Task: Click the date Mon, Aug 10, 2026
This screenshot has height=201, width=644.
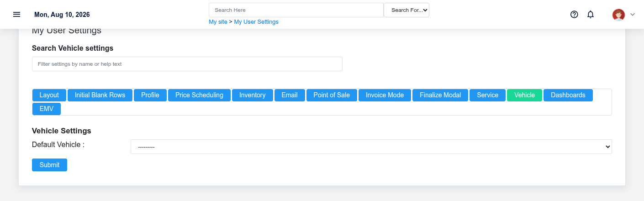Action: click(62, 15)
